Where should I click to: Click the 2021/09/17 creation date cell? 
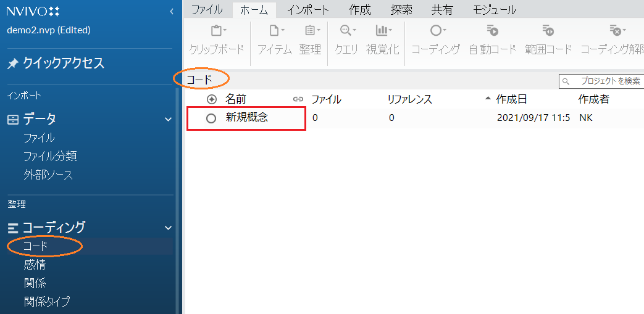(x=533, y=118)
